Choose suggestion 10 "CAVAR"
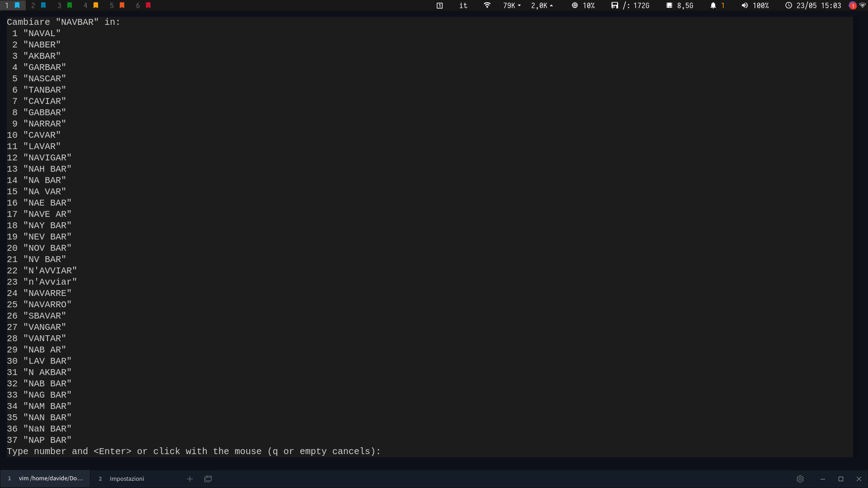The image size is (868, 488). [x=34, y=135]
